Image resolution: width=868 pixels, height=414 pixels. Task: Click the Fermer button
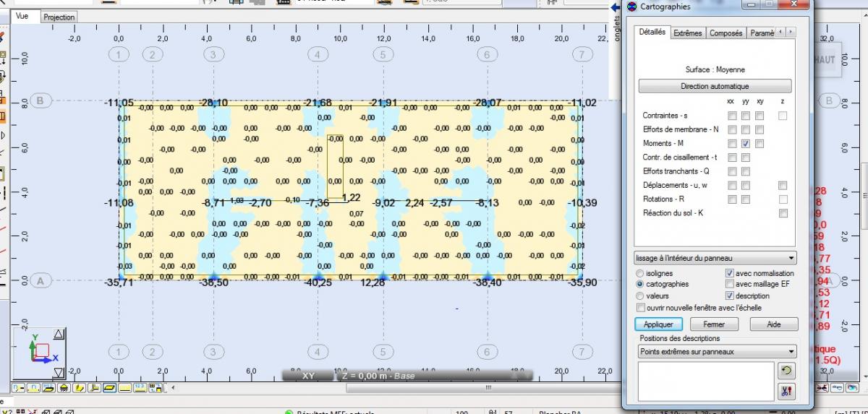[x=713, y=324]
